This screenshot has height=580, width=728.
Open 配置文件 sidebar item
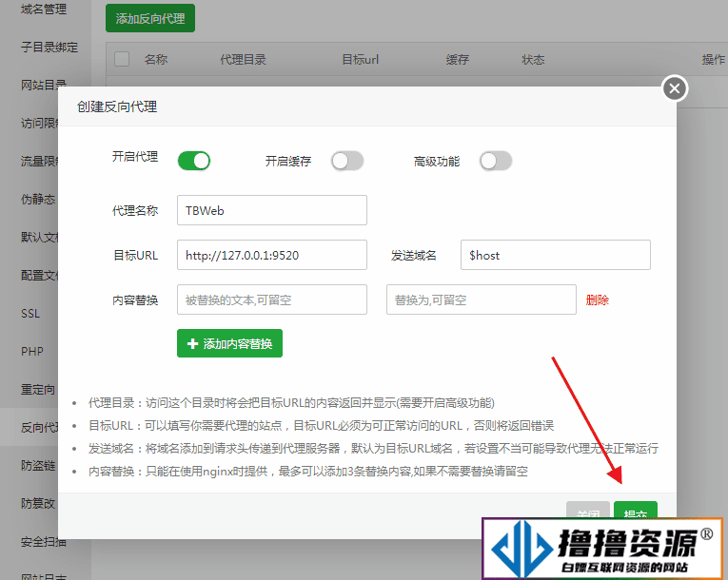39,275
